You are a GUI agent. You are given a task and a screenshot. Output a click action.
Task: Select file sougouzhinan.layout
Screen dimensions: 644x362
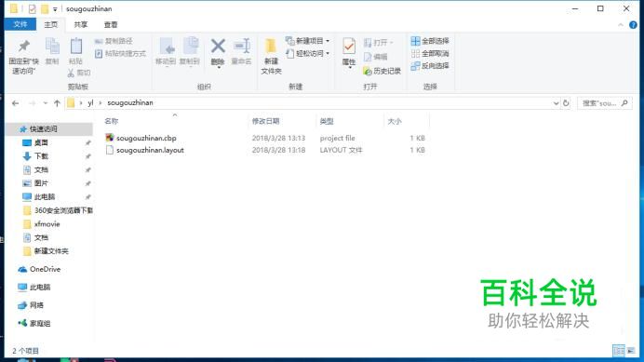point(150,150)
